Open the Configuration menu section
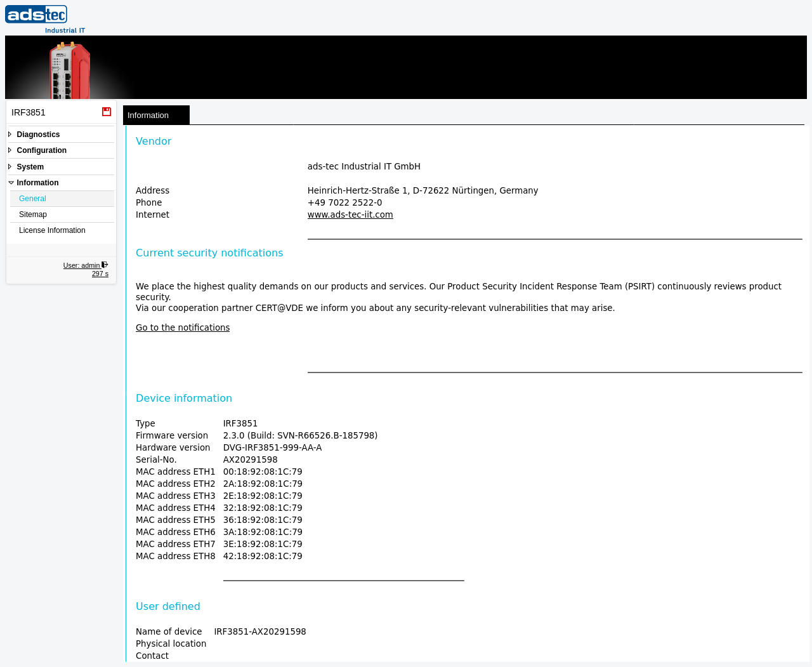This screenshot has height=667, width=812. (41, 150)
